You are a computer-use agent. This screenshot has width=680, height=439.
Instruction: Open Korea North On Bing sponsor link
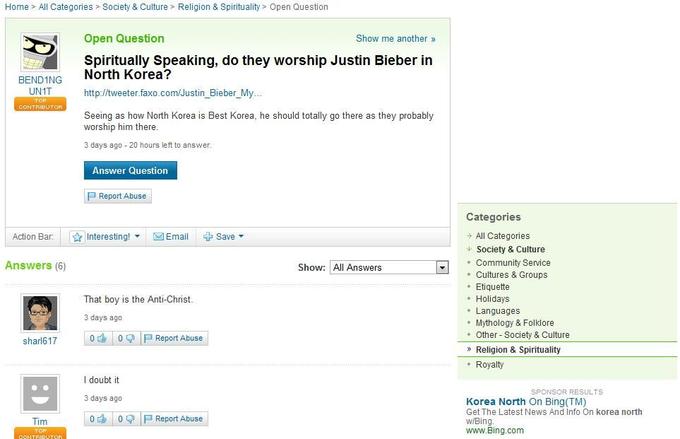(526, 402)
